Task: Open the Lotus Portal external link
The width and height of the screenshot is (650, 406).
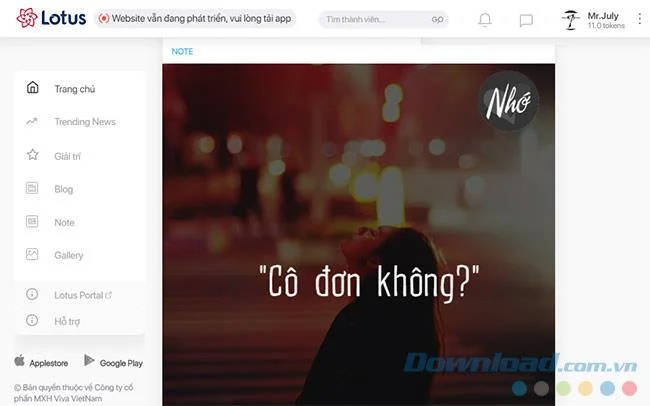Action: 83,295
